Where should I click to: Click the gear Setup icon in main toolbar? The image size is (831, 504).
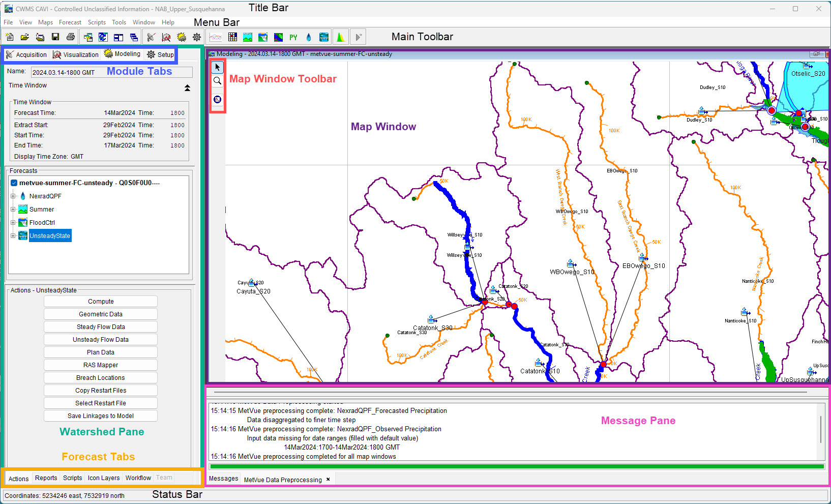(197, 37)
